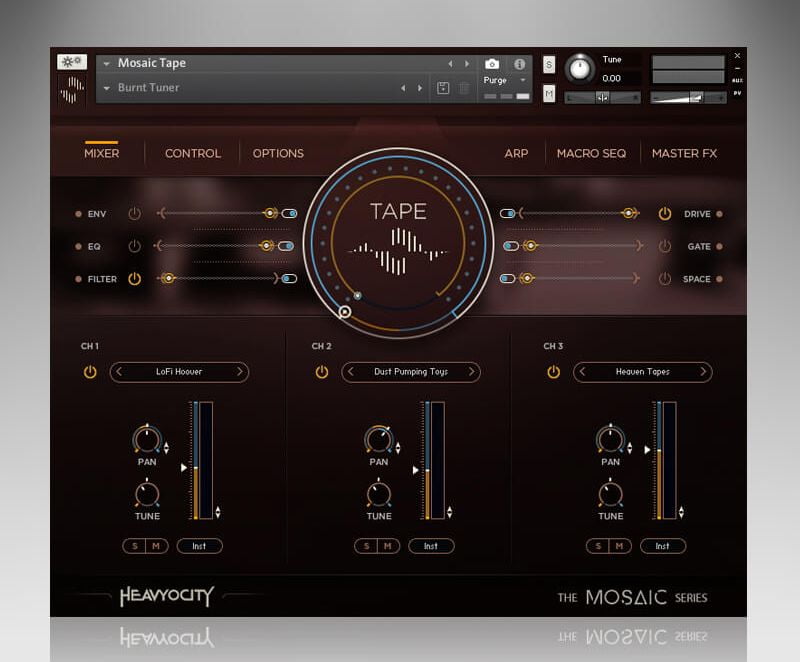The width and height of the screenshot is (800, 662).
Task: Open the MASTER FX tab
Action: 684,153
